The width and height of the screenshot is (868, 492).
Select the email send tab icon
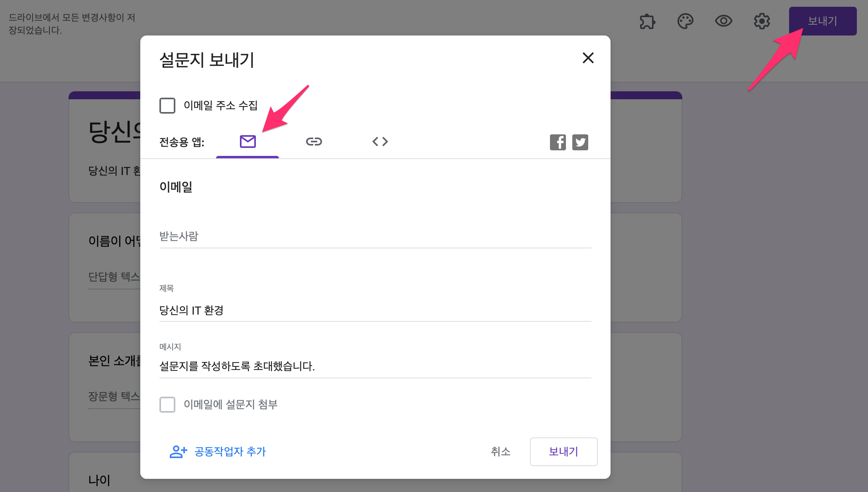pos(247,142)
